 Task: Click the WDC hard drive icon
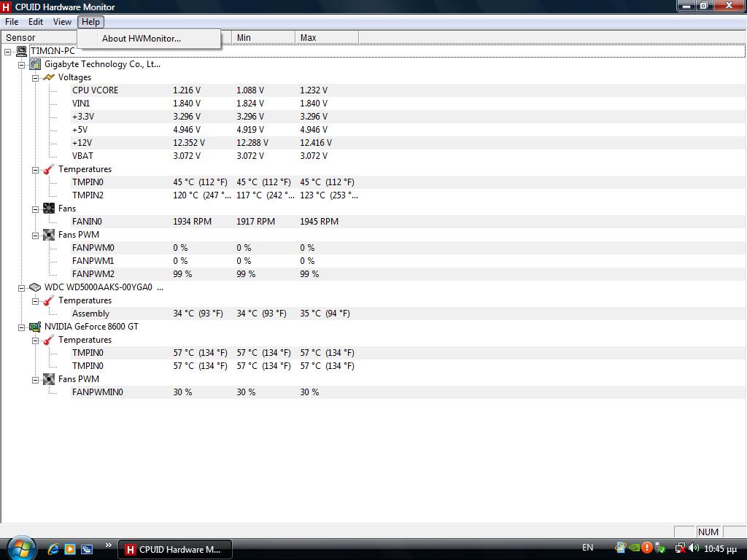pyautogui.click(x=35, y=287)
